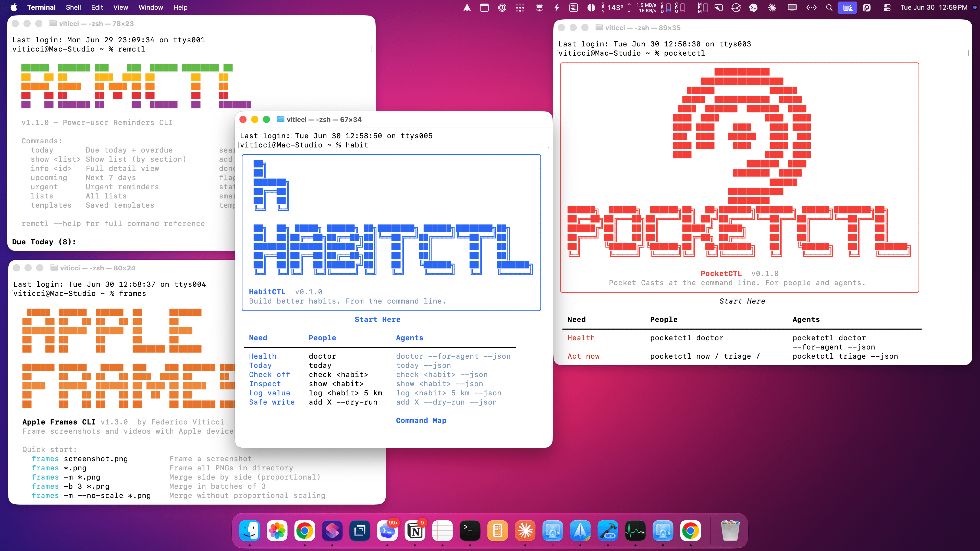Click the half-filled circle menu bar icon
This screenshot has width=980, height=551.
tap(591, 8)
